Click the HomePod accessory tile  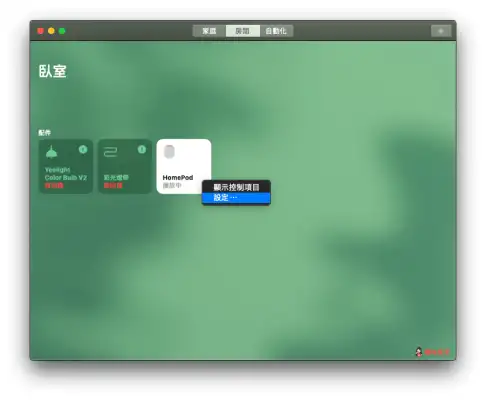(184, 166)
